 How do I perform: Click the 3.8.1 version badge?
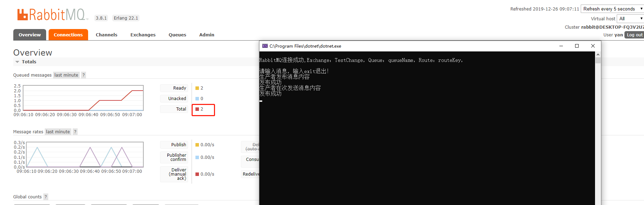click(101, 18)
